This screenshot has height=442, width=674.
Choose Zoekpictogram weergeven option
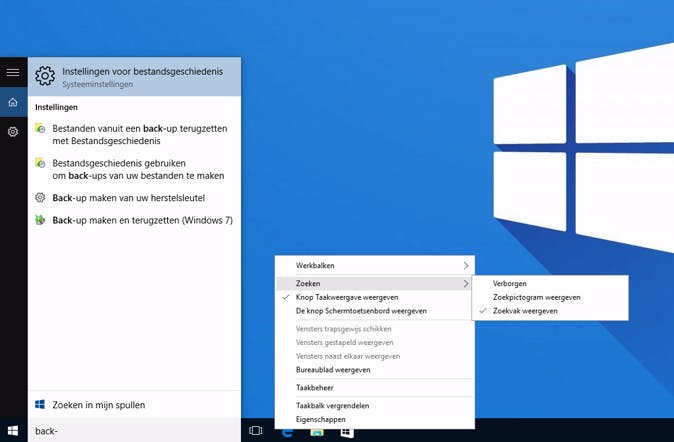click(x=550, y=297)
